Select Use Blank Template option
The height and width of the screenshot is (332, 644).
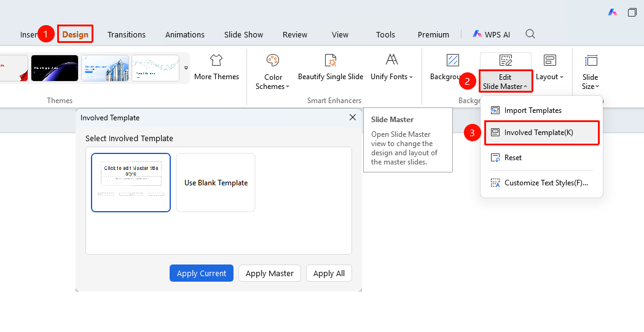coord(216,183)
